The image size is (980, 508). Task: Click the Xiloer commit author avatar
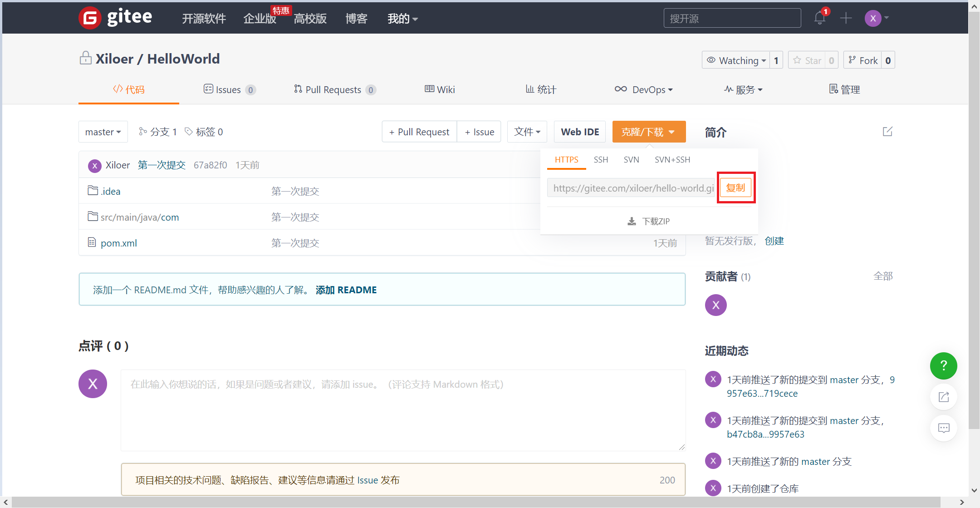click(x=94, y=166)
